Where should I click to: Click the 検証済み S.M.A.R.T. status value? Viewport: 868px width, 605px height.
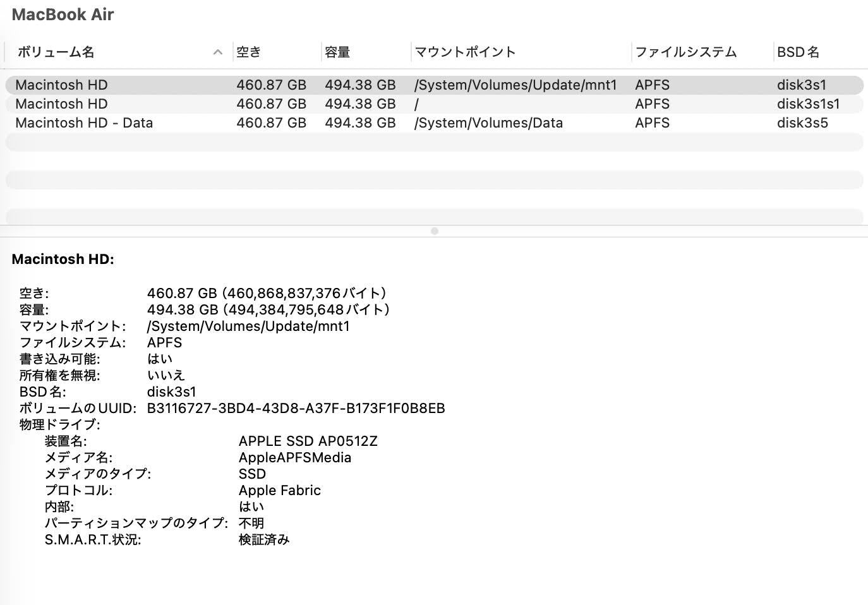coord(264,540)
